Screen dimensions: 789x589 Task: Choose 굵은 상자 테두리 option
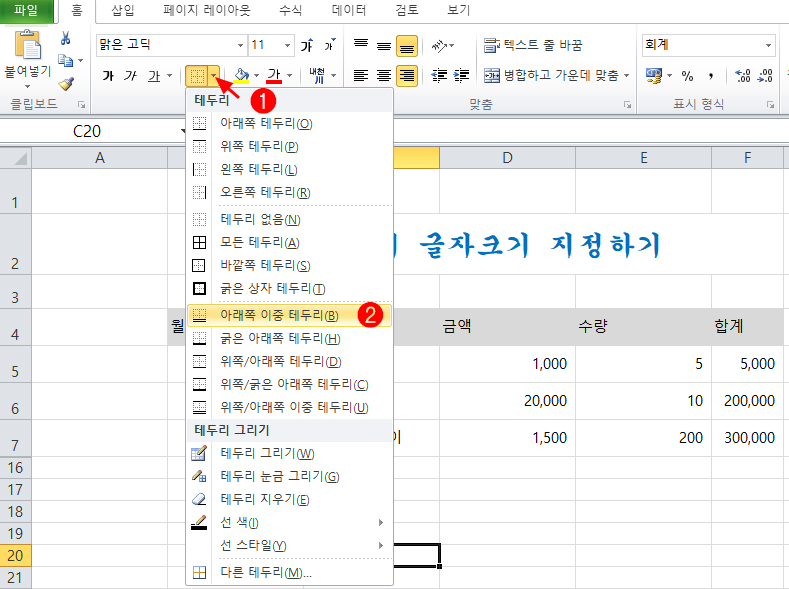tap(289, 289)
